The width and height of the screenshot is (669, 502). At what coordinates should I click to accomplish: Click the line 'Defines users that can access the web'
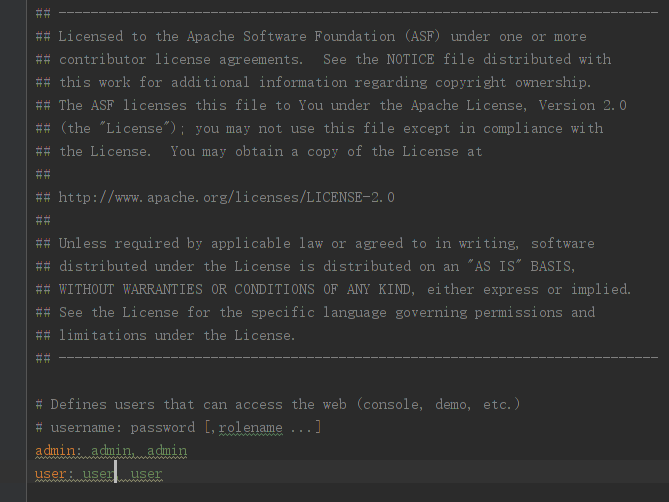pyautogui.click(x=277, y=404)
